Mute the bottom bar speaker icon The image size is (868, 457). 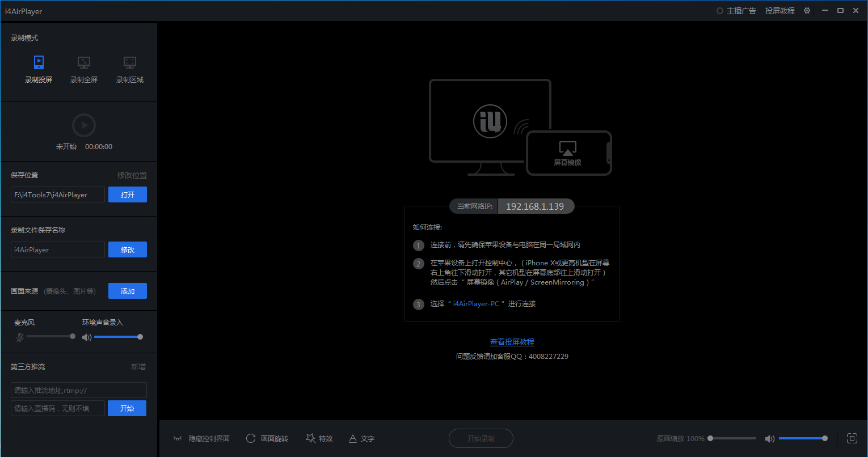pyautogui.click(x=770, y=438)
